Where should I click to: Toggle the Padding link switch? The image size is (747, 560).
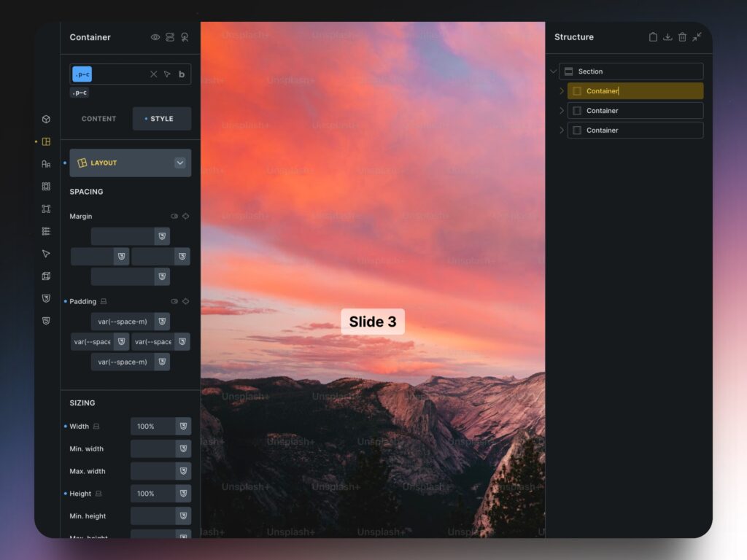(174, 301)
